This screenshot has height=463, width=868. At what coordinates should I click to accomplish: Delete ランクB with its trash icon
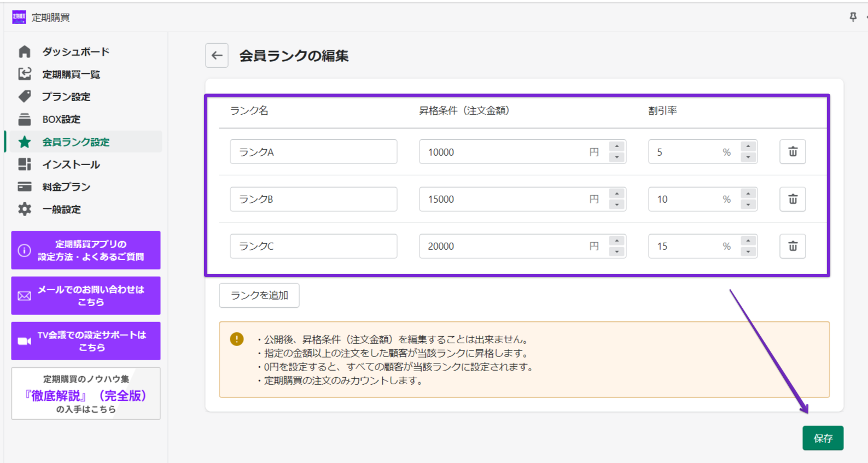pyautogui.click(x=792, y=199)
